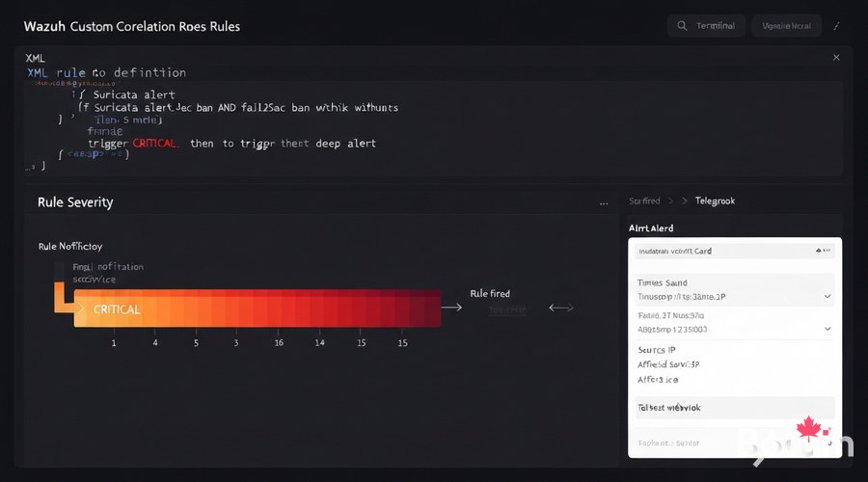Screen dimensions: 868x482
Task: Click the button right of Terminal
Action: [x=786, y=25]
